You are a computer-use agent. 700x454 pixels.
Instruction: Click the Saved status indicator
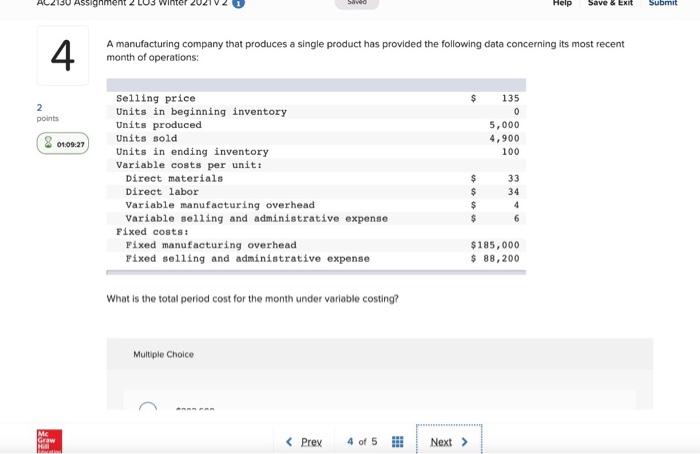coord(357,4)
